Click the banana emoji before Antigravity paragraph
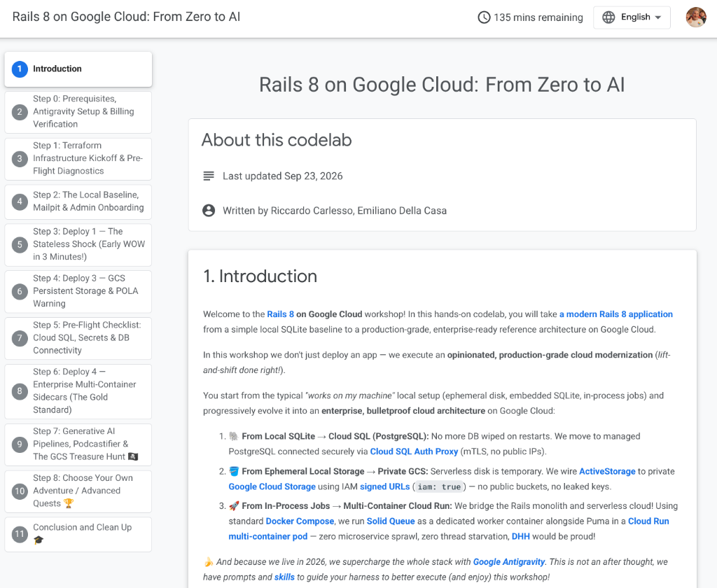The height and width of the screenshot is (588, 717). point(208,561)
